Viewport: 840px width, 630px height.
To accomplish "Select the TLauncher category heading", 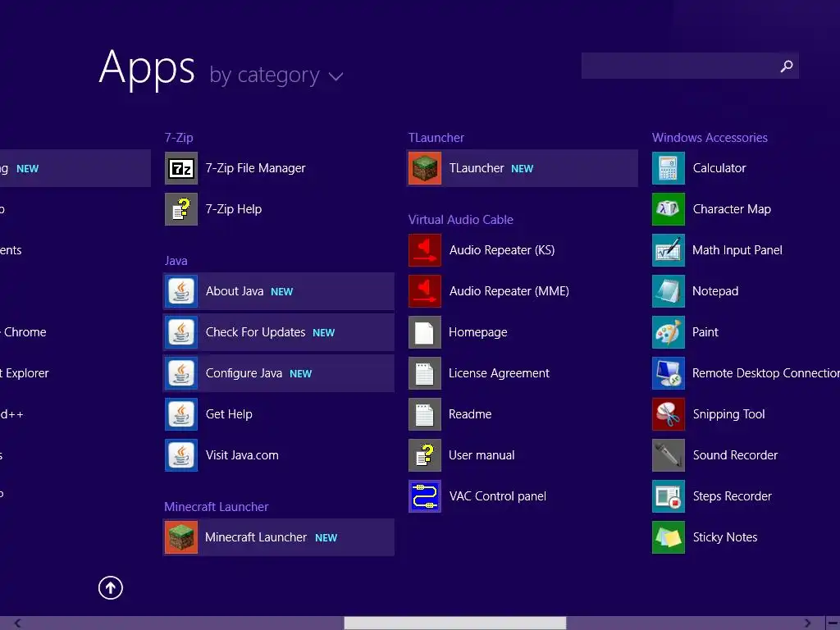I will coord(436,138).
